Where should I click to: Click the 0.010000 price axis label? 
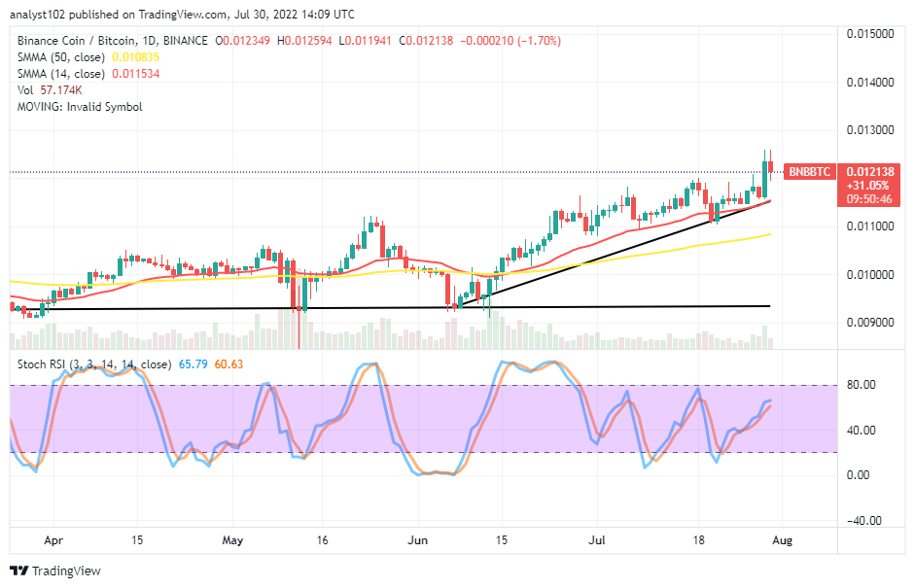pyautogui.click(x=870, y=275)
